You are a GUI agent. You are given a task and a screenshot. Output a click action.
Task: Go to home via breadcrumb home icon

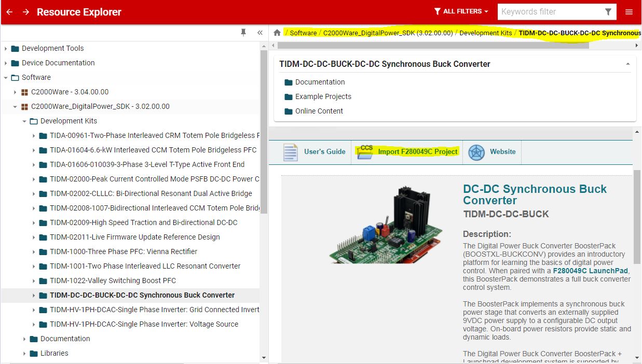(x=277, y=33)
